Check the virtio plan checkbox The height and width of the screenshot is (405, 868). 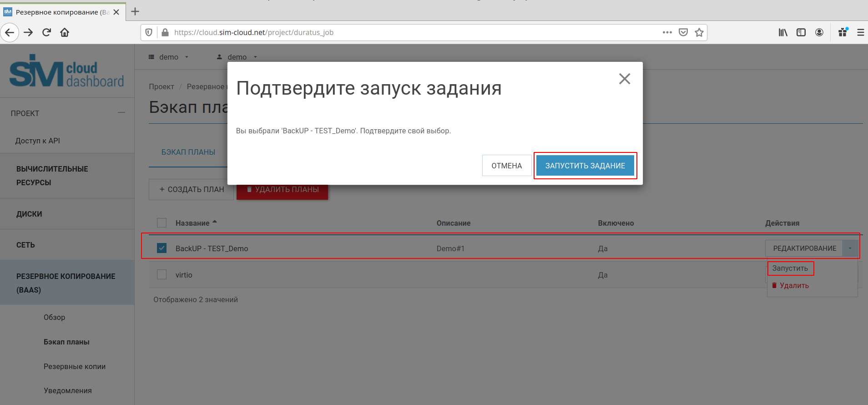pos(161,274)
